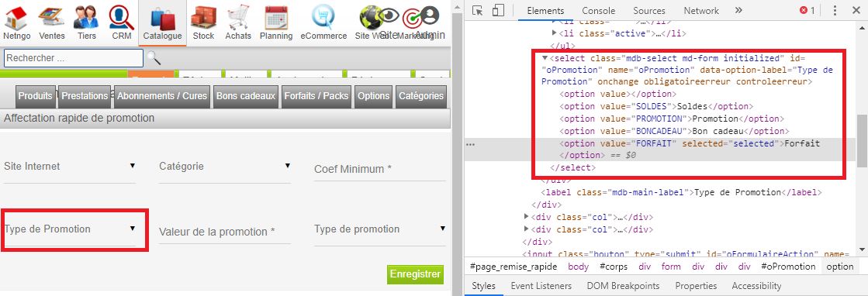Open the Bons cadeaux tab
Image resolution: width=868 pixels, height=296 pixels.
pos(245,96)
